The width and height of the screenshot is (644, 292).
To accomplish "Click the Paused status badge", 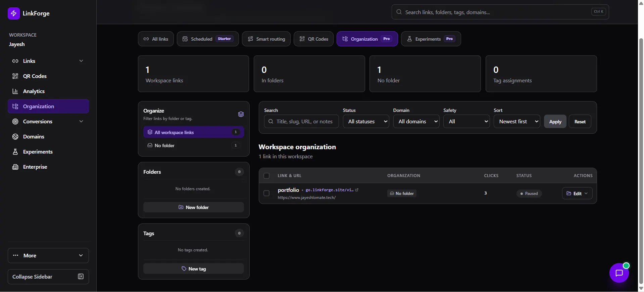I will [x=529, y=193].
